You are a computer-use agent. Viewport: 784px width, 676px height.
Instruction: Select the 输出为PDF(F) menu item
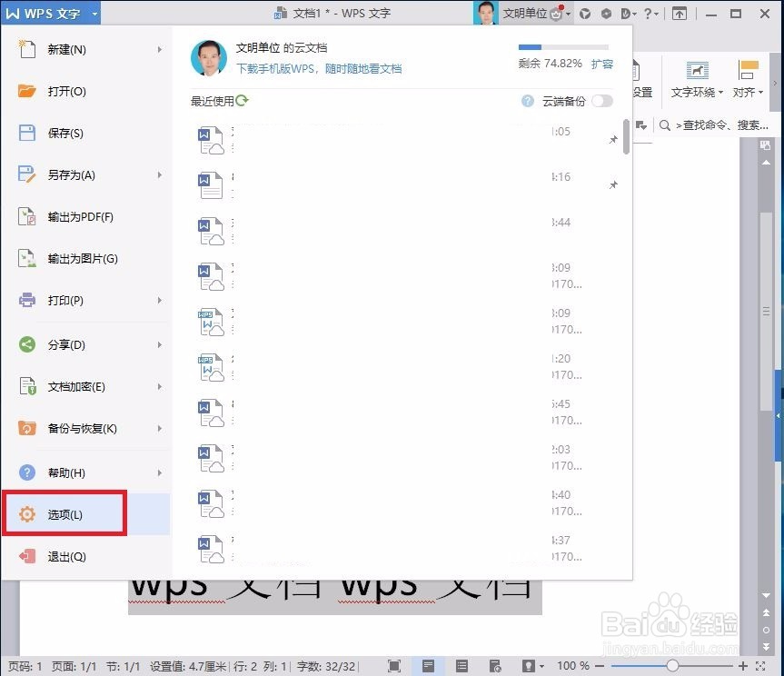(x=85, y=217)
